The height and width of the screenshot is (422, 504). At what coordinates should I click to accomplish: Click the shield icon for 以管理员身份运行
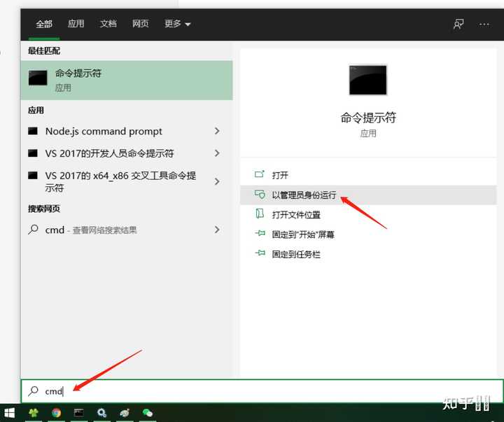260,194
